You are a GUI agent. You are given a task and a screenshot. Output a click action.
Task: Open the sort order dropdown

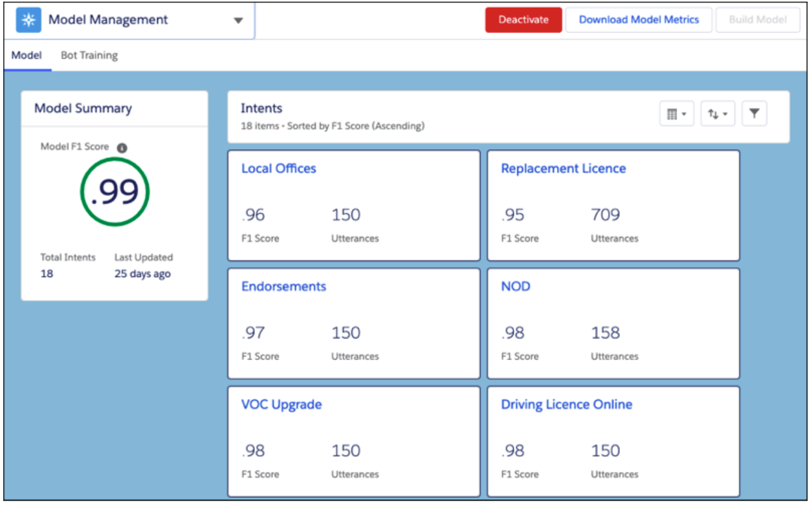717,114
